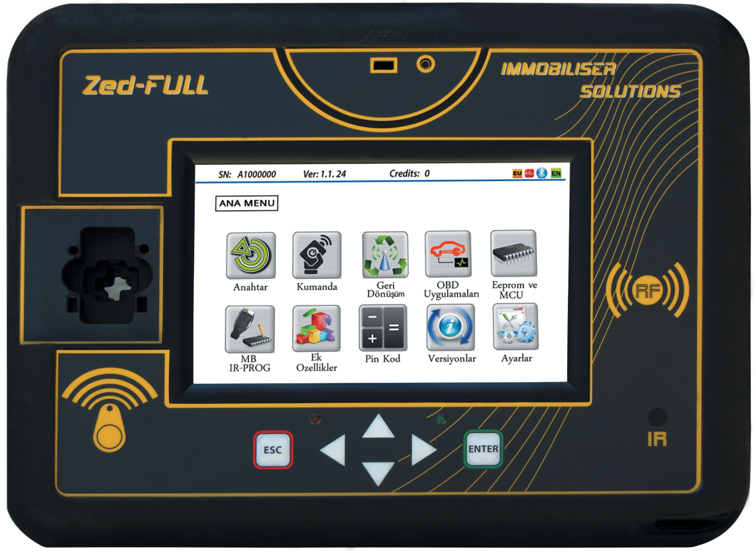Open Ayarlar settings icon

[x=515, y=327]
